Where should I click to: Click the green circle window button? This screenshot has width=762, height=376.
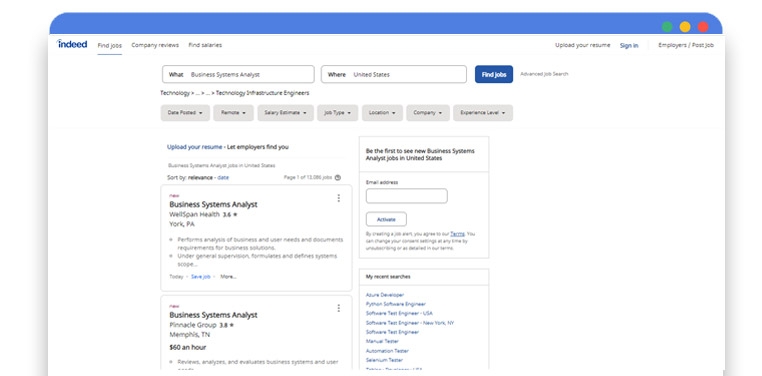(667, 27)
